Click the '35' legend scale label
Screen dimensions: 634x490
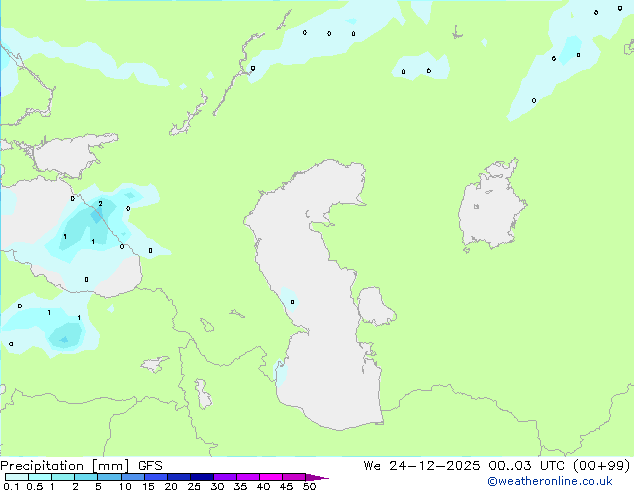[240, 486]
